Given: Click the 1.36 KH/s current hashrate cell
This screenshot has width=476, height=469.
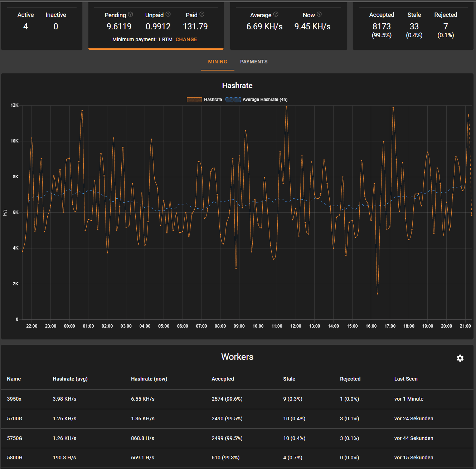Looking at the screenshot, I should pyautogui.click(x=143, y=419).
